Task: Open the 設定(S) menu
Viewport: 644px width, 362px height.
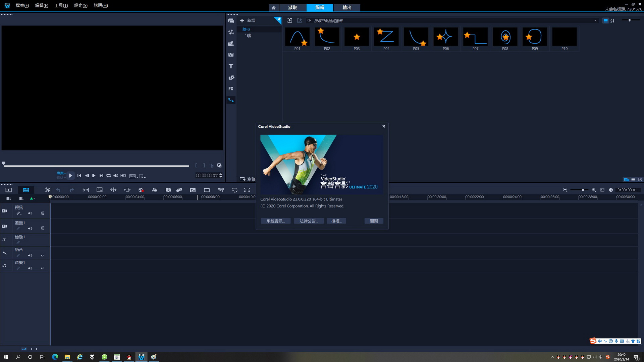Action: click(x=80, y=6)
